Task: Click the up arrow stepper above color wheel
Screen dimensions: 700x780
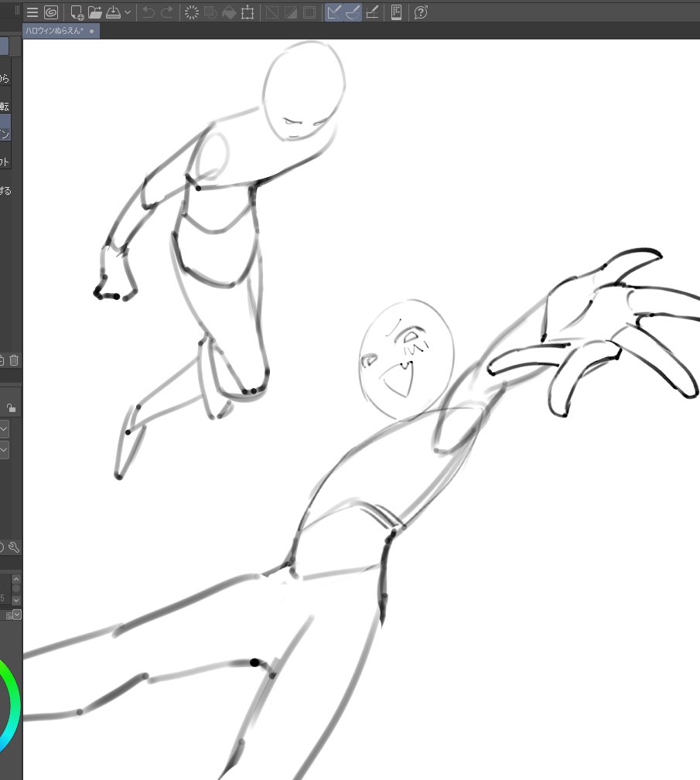Action: coord(16,579)
